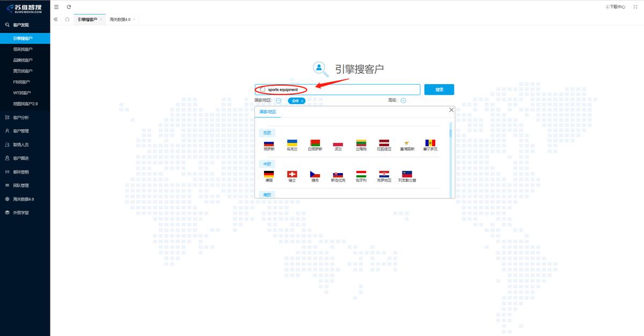Collapse the left sidebar with double arrows
The width and height of the screenshot is (644, 336).
pos(55,18)
